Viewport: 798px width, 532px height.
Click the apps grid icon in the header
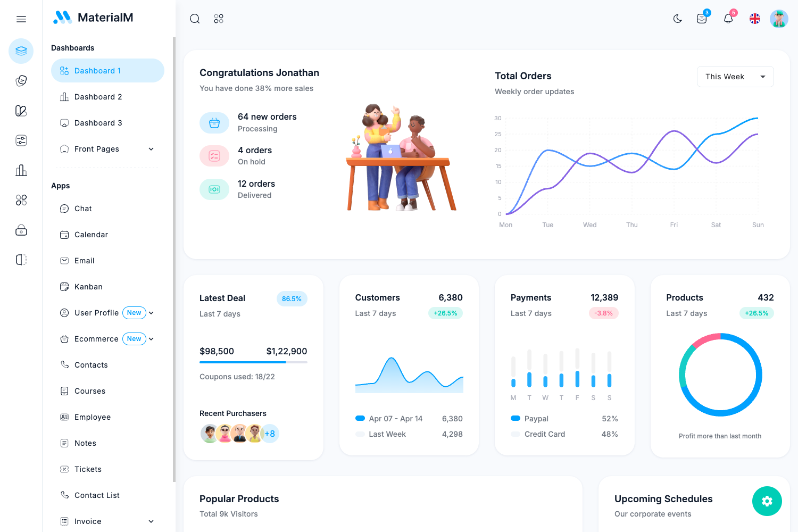pos(218,18)
